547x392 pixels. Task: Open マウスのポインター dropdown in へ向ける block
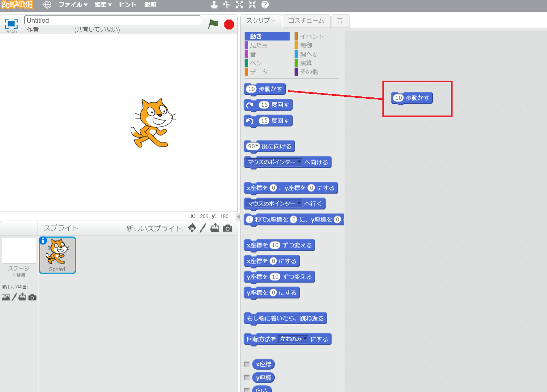pyautogui.click(x=299, y=162)
